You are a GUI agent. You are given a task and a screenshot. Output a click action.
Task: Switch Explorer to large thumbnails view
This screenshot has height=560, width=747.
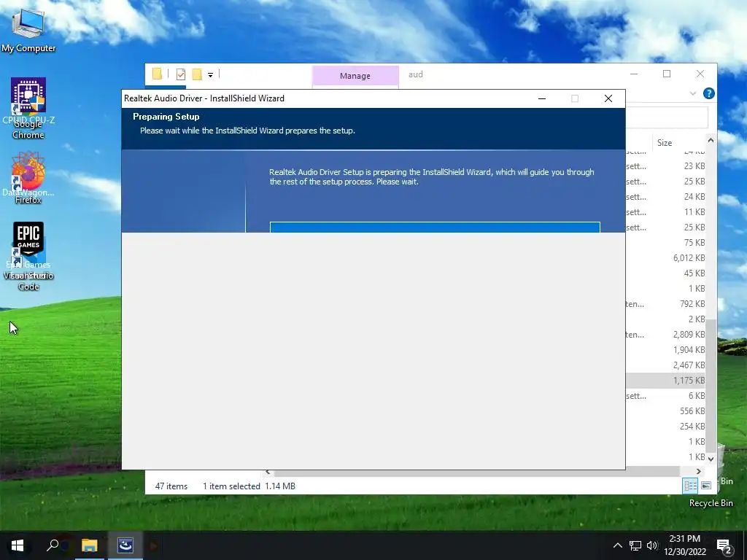(x=706, y=486)
